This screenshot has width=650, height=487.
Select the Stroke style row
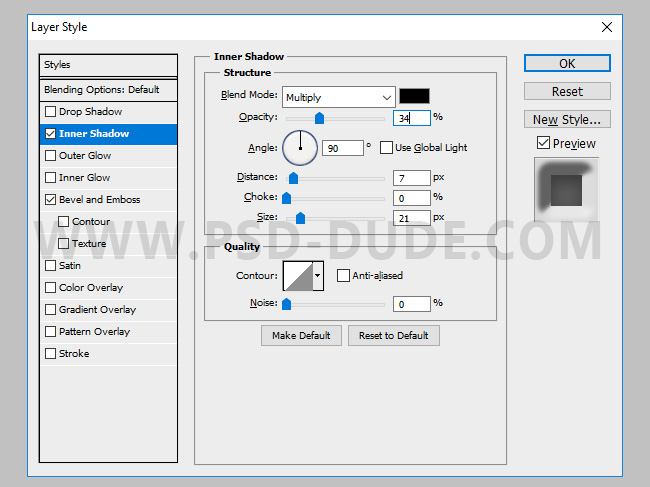108,354
